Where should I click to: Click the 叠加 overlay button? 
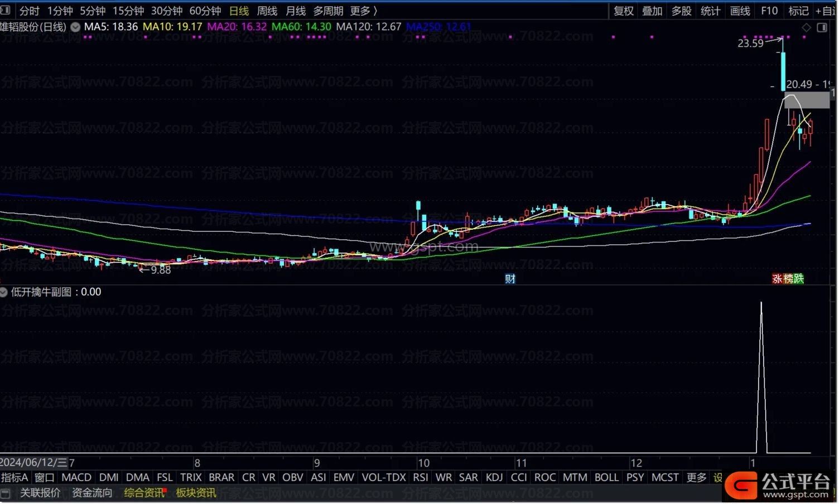[652, 11]
